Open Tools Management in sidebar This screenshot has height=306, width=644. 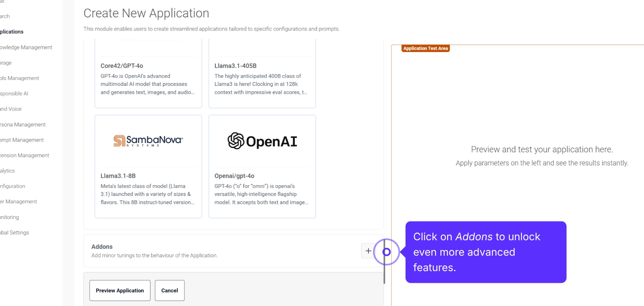click(19, 78)
